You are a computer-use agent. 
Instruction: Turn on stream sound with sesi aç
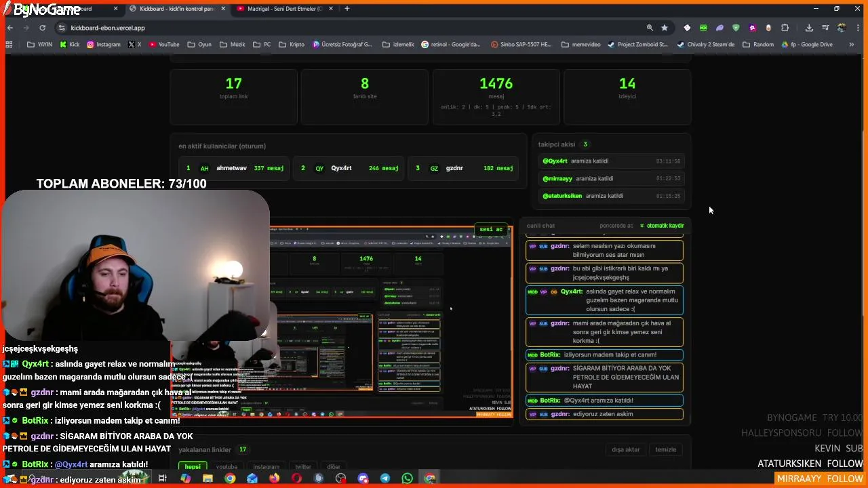point(491,229)
